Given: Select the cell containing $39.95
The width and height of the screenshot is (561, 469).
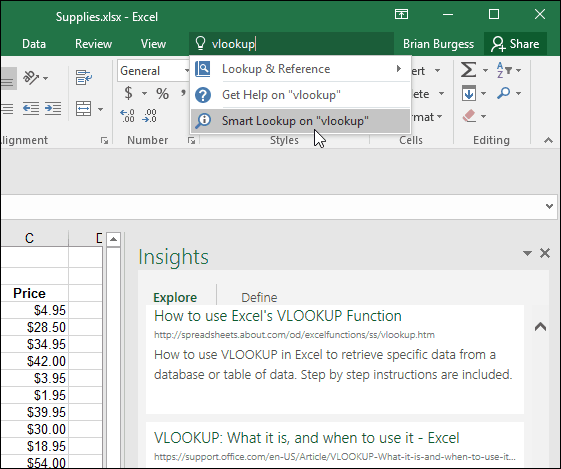Looking at the screenshot, I should 34,412.
